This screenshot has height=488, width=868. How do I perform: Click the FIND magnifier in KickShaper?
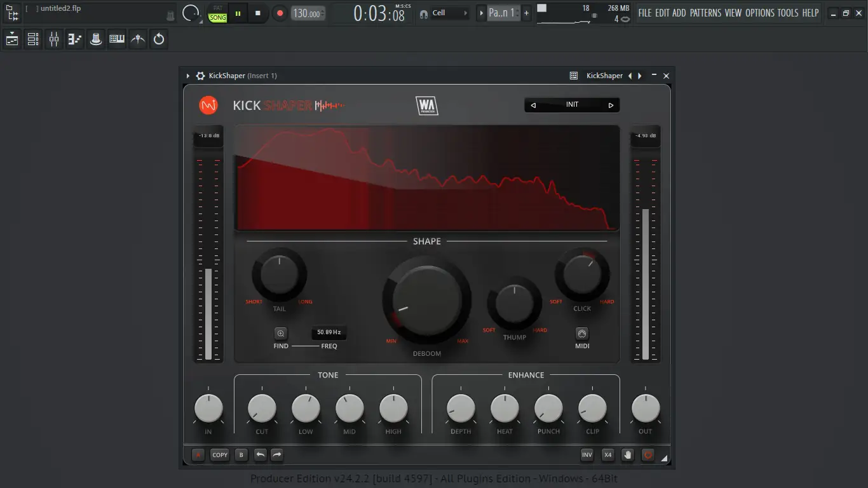(280, 332)
